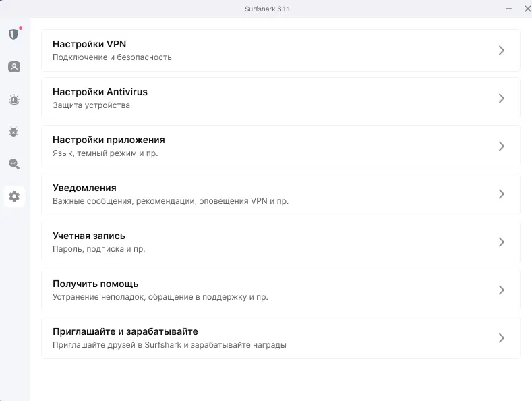Open the Search magnifier sidebar icon
The image size is (532, 401).
[x=14, y=164]
